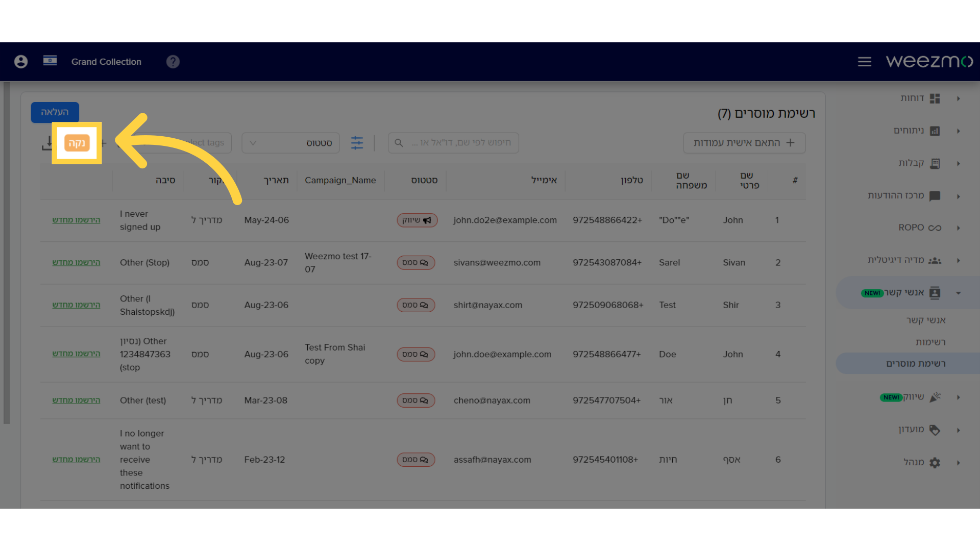Screen dimensions: 980x551
Task: Click the contacts book icon in sidebar
Action: [935, 293]
